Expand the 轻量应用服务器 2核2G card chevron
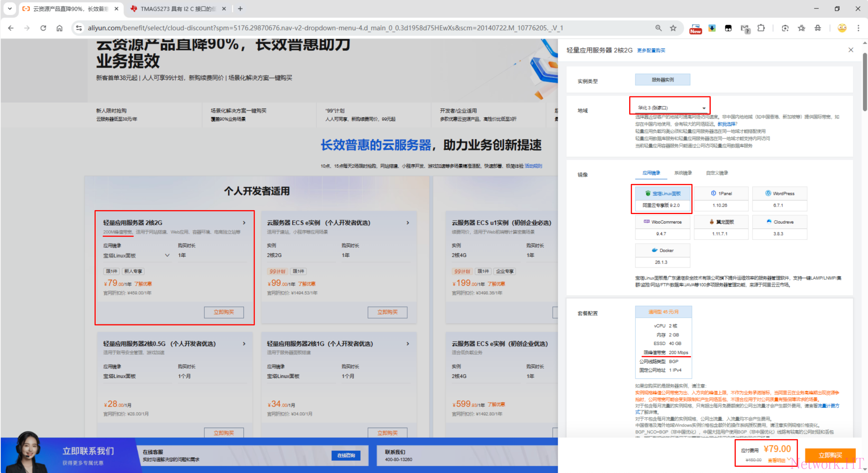The height and width of the screenshot is (473, 868). point(244,223)
